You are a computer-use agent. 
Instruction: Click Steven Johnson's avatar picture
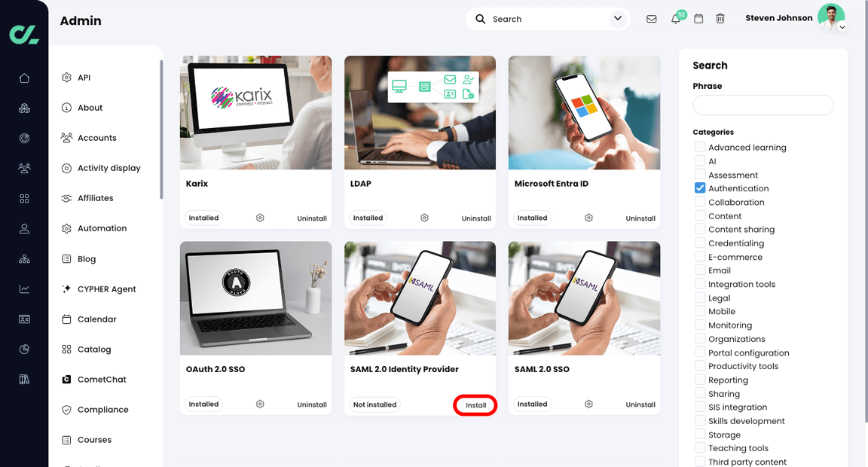click(831, 17)
